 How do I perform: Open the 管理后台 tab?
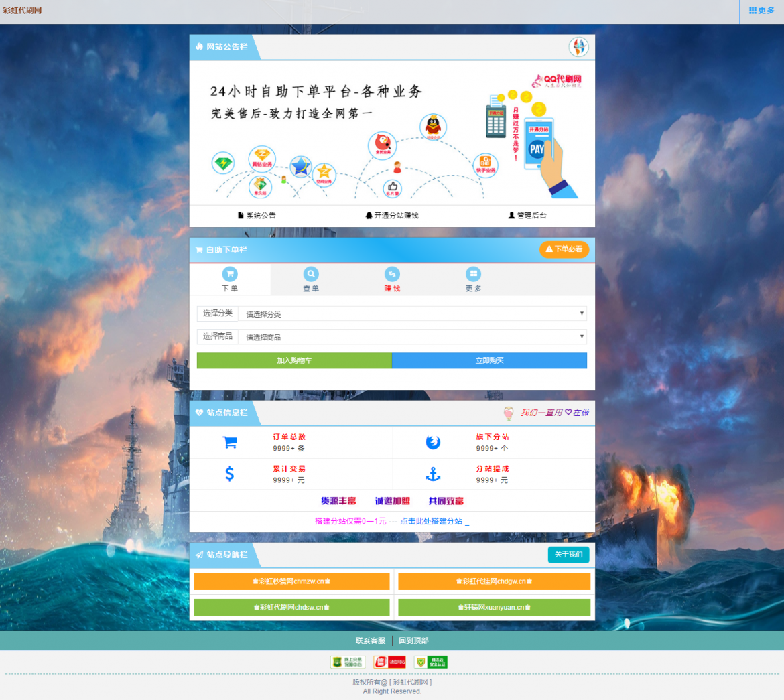pos(527,216)
